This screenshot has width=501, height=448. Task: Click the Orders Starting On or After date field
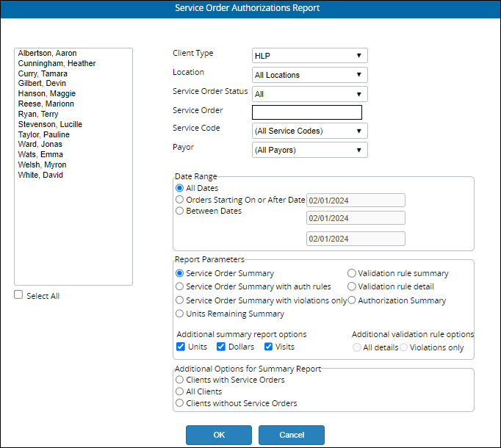(356, 200)
